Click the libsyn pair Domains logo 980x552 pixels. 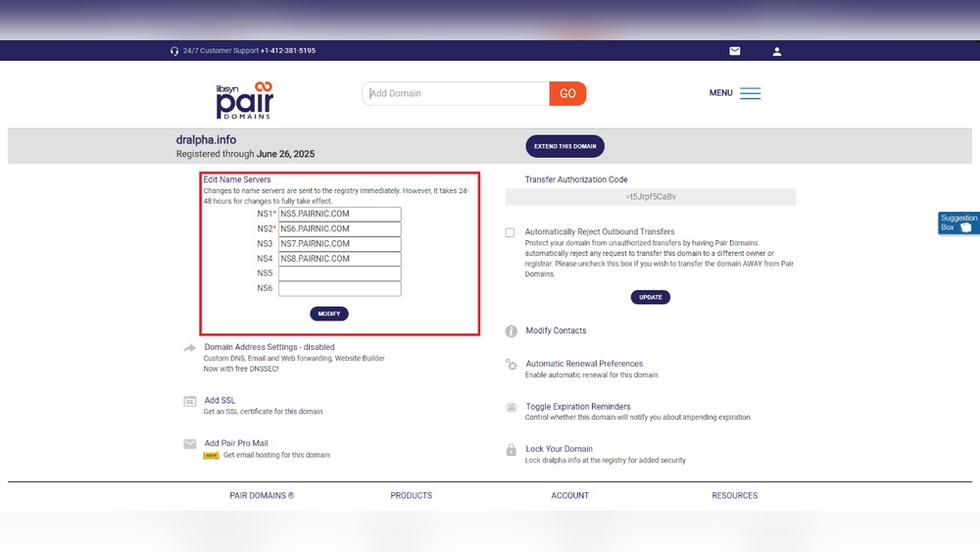click(244, 100)
